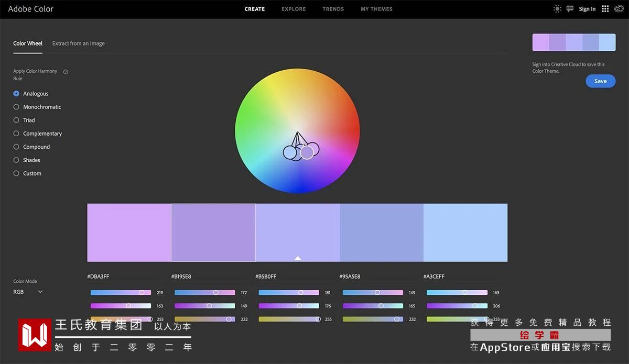Image resolution: width=629 pixels, height=364 pixels.
Task: Adjust the red slider under #B195E8
Action: pyautogui.click(x=205, y=293)
